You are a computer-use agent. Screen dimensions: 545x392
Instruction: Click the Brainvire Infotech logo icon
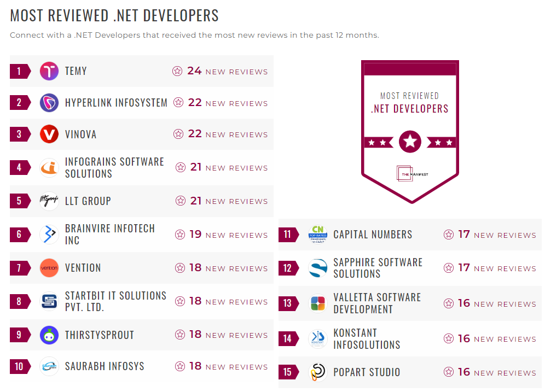click(x=49, y=235)
